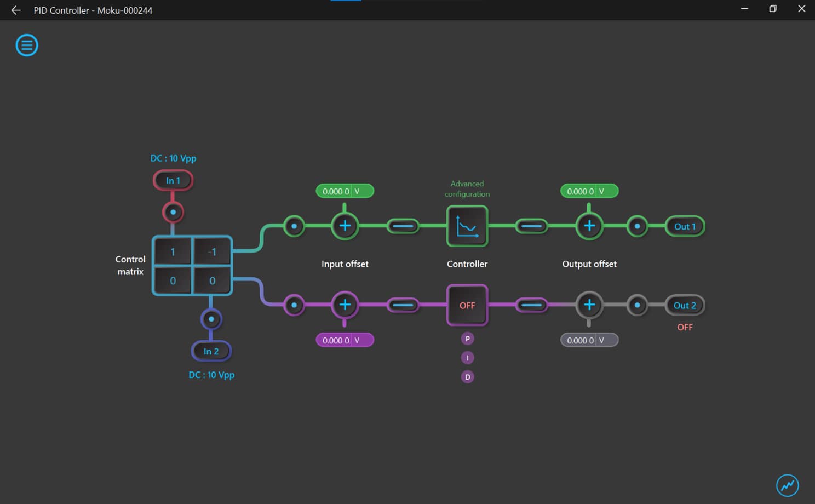Select the P gain button
Screen dimensions: 815x504
(x=467, y=339)
